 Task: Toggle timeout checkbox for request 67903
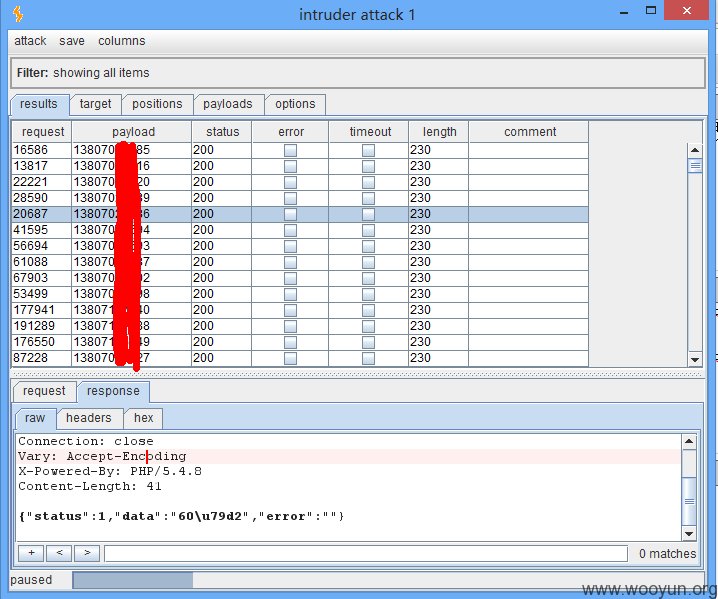(x=369, y=278)
